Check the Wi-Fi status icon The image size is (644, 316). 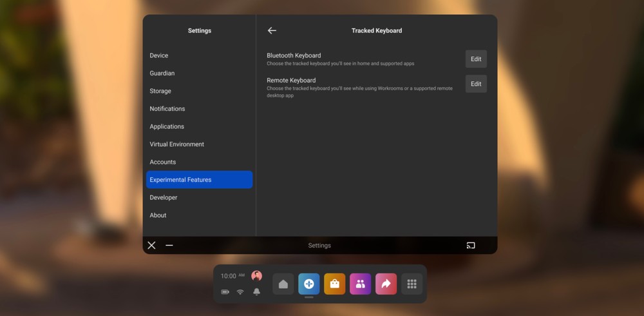point(240,291)
